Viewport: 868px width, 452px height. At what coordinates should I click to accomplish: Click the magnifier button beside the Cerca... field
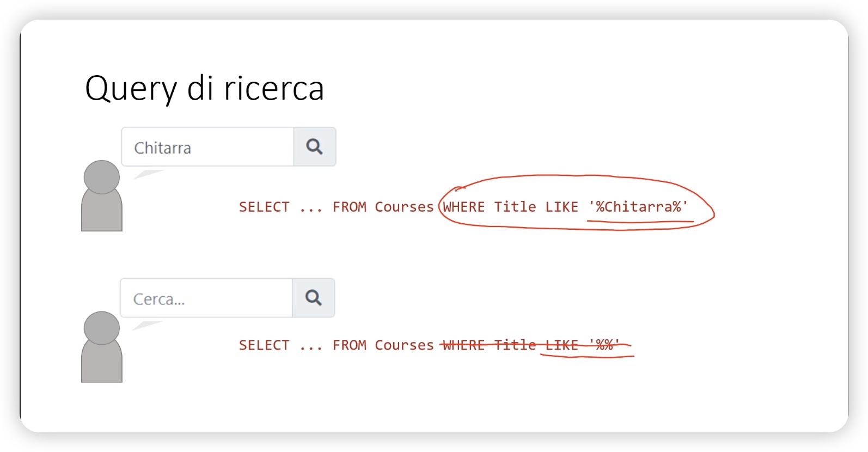point(314,298)
